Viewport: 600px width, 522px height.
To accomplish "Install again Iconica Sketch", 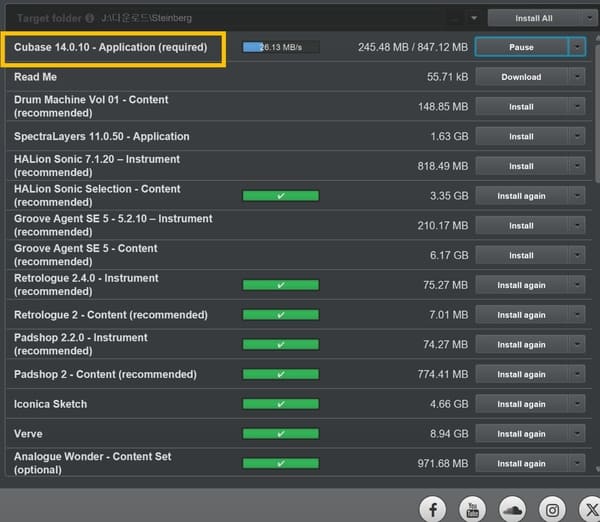I will coord(521,404).
